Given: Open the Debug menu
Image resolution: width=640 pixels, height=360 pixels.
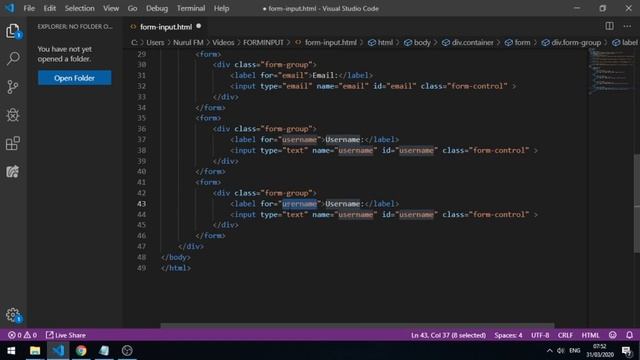Looking at the screenshot, I should [157, 8].
